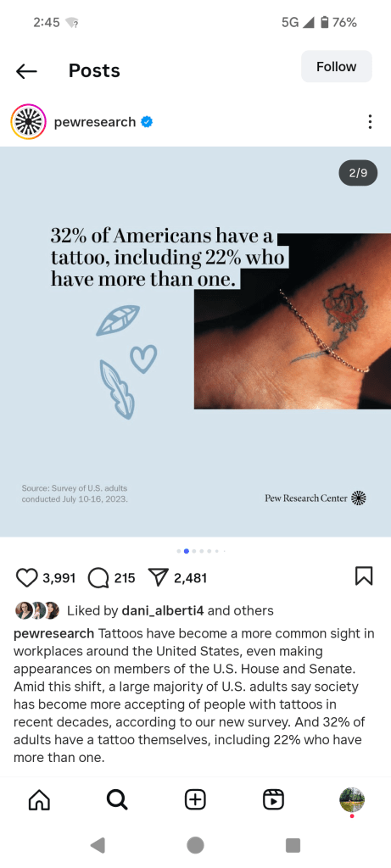Open the Reels tab icon
This screenshot has width=391, height=868.
tap(273, 800)
